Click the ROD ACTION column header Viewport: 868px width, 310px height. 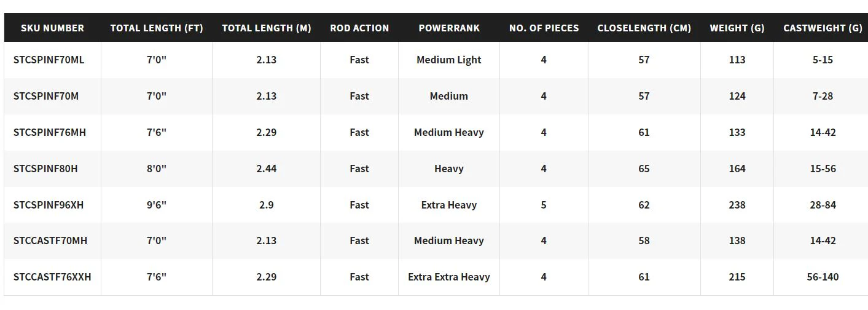[x=359, y=28]
